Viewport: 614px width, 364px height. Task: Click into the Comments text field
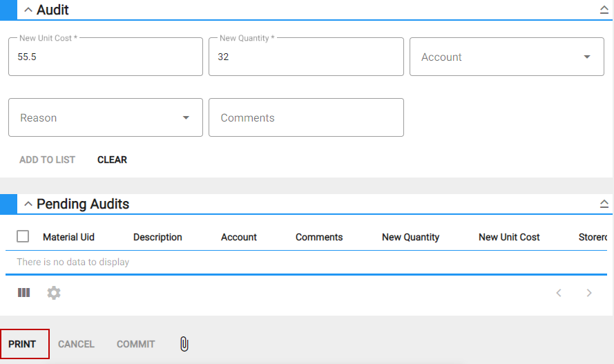(306, 118)
